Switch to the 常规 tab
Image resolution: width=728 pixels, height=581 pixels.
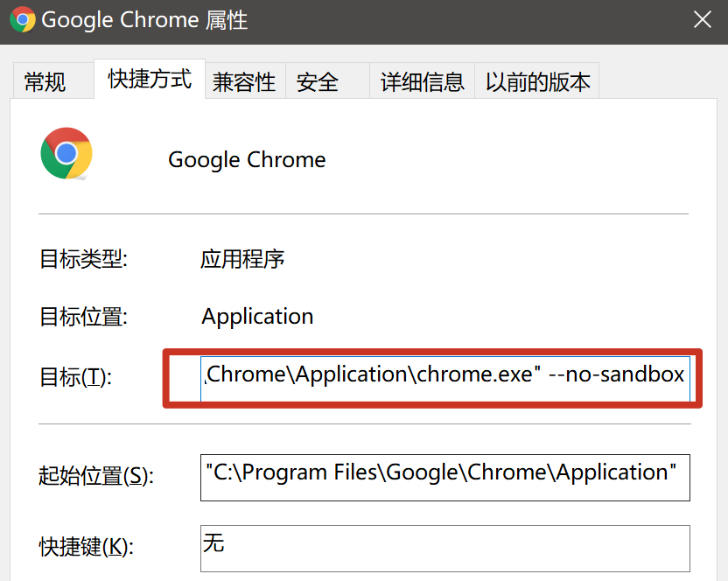coord(53,80)
